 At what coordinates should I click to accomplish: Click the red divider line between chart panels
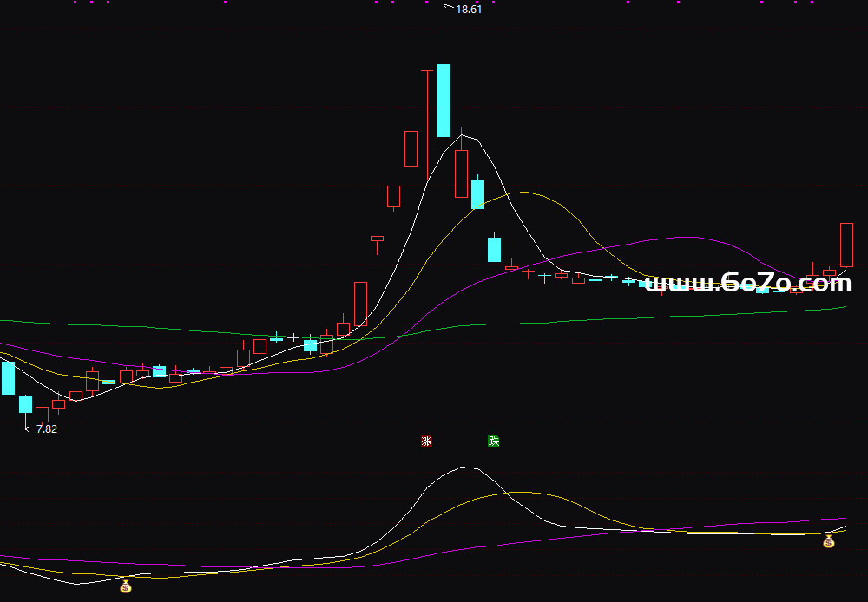pos(434,448)
